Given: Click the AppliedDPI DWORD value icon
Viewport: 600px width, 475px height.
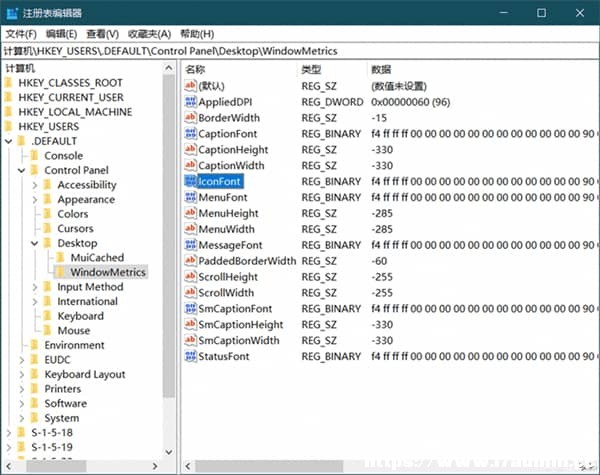Looking at the screenshot, I should click(x=191, y=102).
